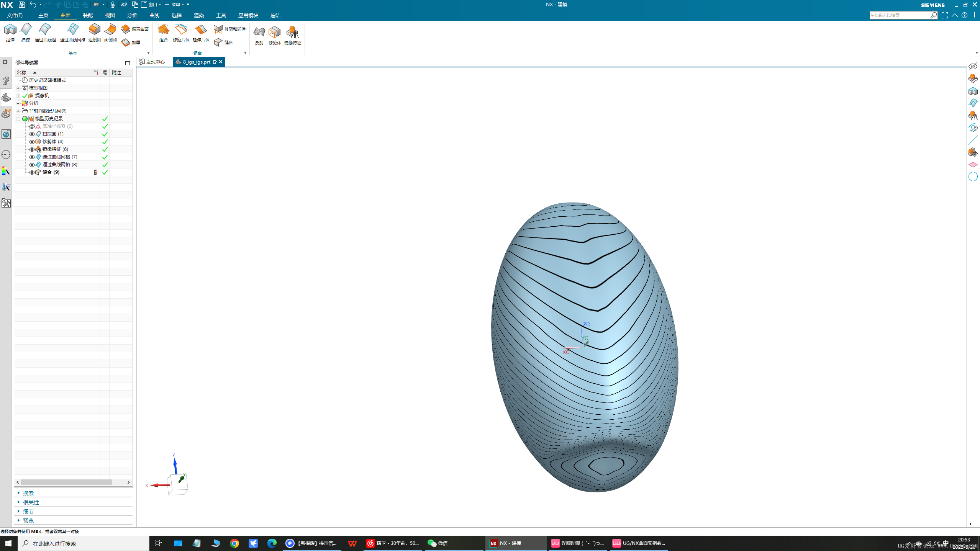Open navigator settings gear icon
The height and width of the screenshot is (551, 980).
5,62
